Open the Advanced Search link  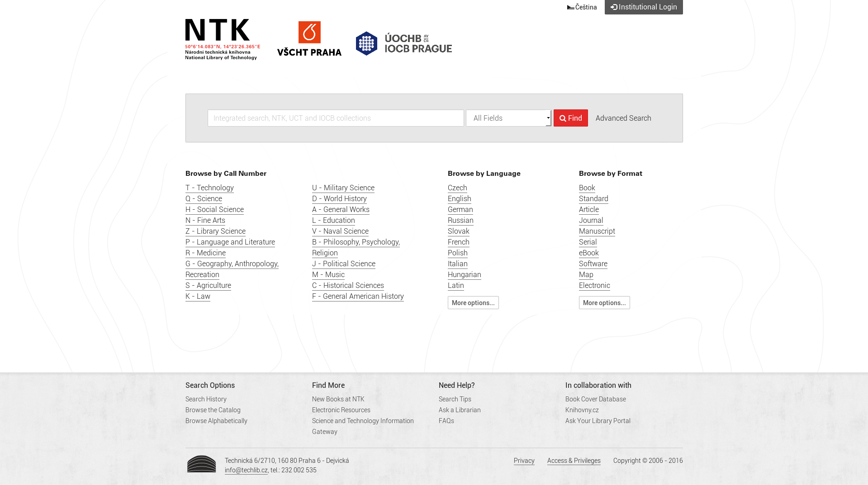pos(623,118)
